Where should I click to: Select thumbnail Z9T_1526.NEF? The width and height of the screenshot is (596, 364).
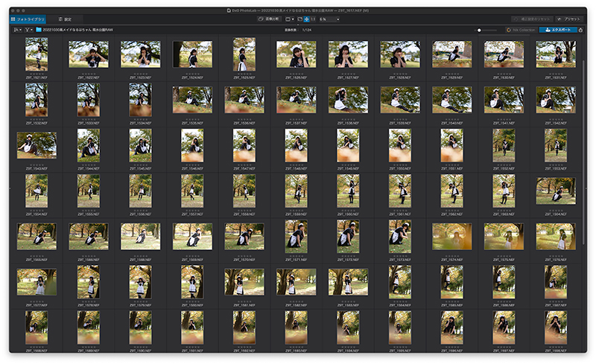[x=296, y=54]
